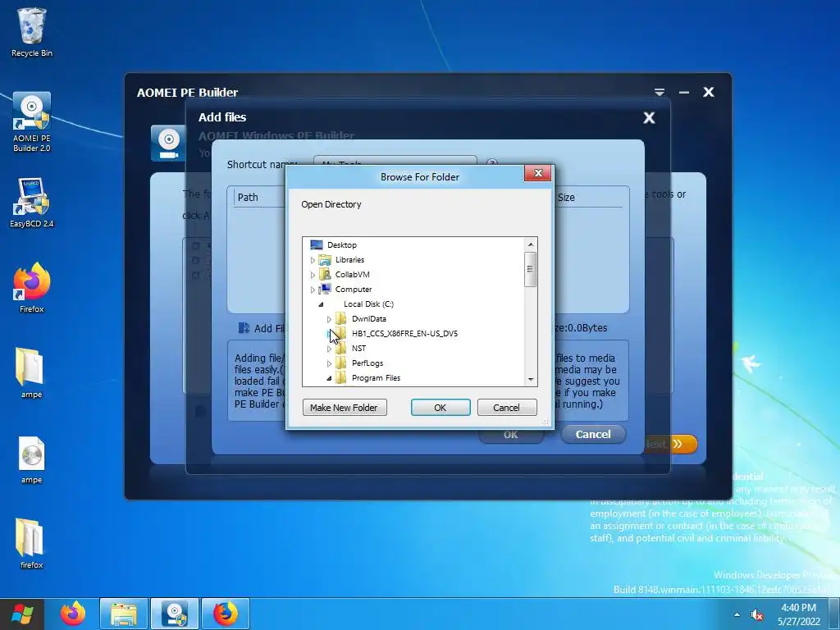Click the folder tree scroll down arrow
Screen dimensions: 840x630
[531, 379]
